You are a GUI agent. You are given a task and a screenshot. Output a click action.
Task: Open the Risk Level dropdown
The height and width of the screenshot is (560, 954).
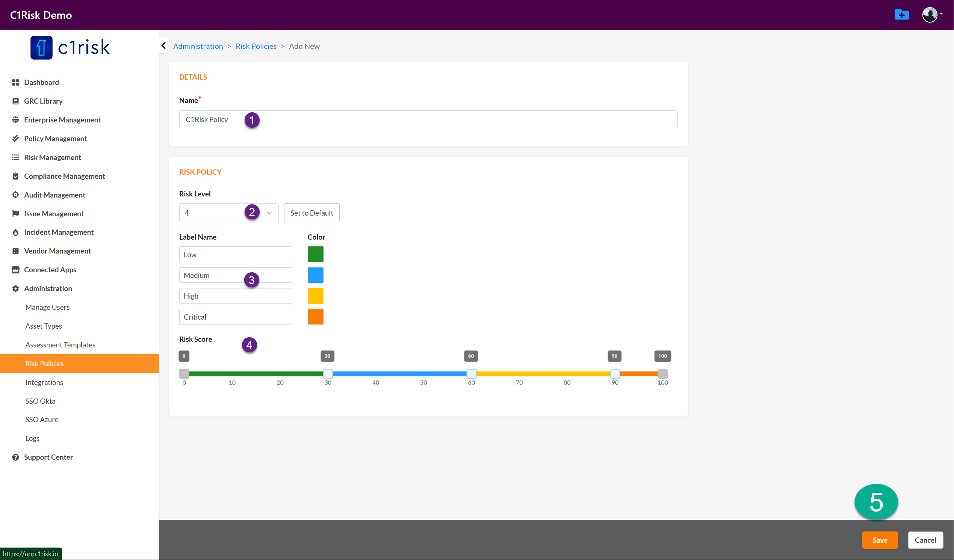[x=269, y=213]
